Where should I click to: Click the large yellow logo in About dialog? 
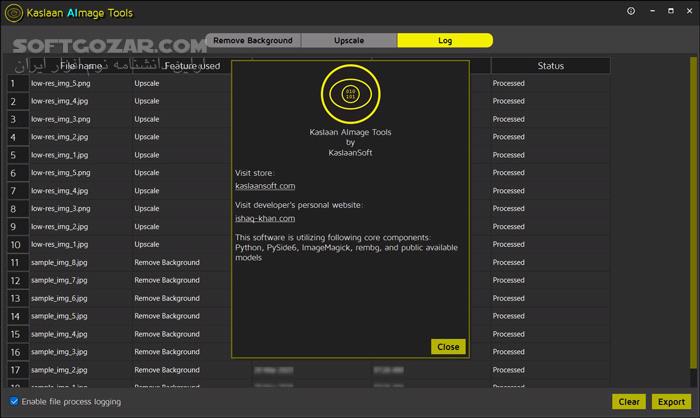[350, 95]
